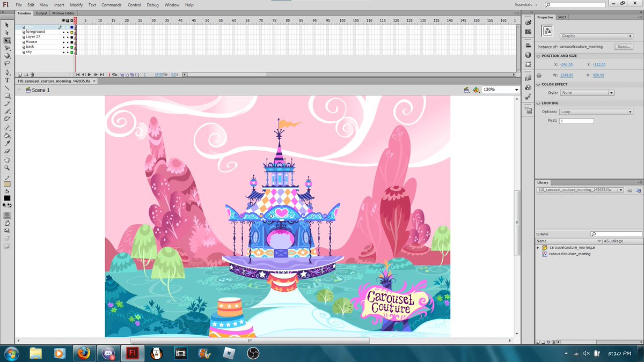Open the Color panel icon in dock
This screenshot has width=644, height=362.
click(528, 23)
